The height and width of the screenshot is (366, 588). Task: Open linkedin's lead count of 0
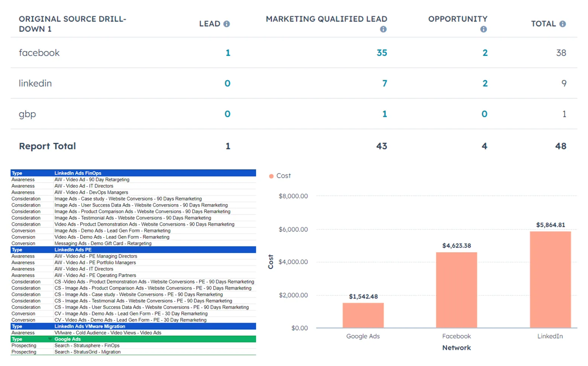click(227, 83)
